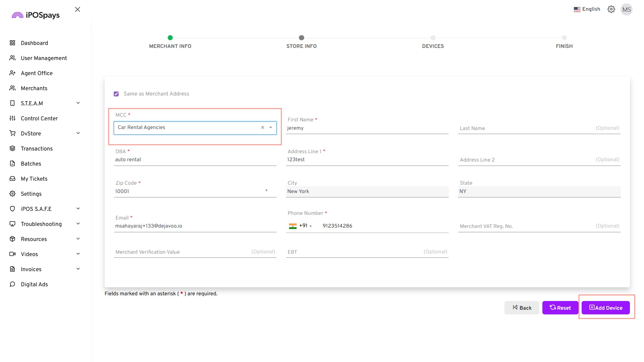Click the S.T.E.A.M device icon
This screenshot has width=644, height=362.
point(12,103)
